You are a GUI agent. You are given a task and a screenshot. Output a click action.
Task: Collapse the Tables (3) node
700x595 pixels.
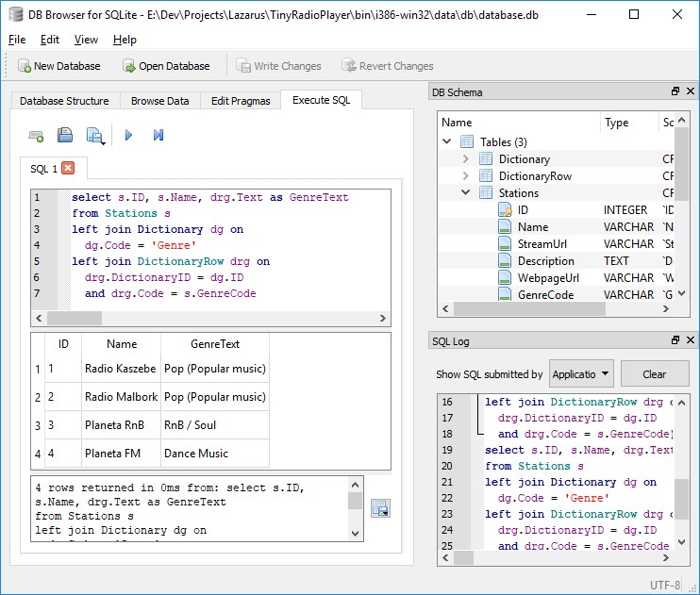(x=447, y=141)
